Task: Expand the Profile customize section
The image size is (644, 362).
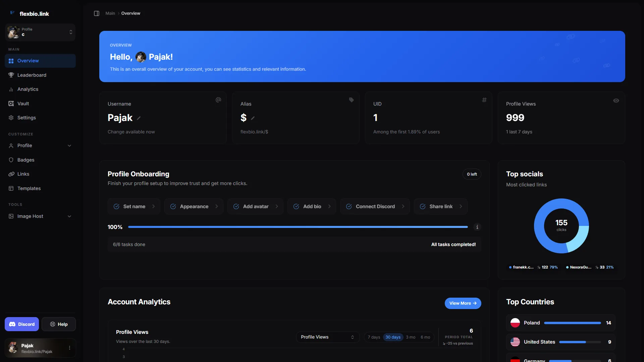Action: point(40,146)
